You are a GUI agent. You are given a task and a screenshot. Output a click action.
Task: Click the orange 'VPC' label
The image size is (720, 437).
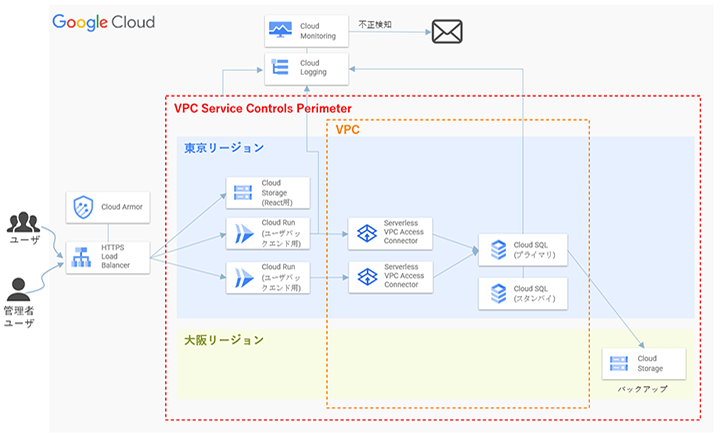(x=347, y=130)
